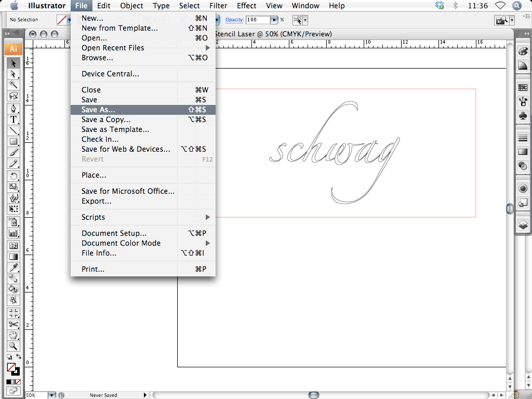This screenshot has width=532, height=399.
Task: Open the Gradient panel icon
Action: 523,152
